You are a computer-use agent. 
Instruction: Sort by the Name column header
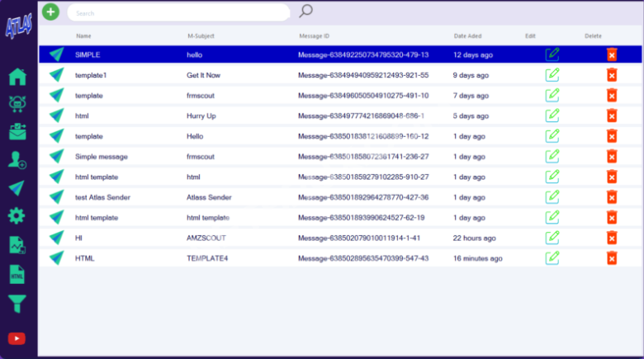pyautogui.click(x=83, y=36)
